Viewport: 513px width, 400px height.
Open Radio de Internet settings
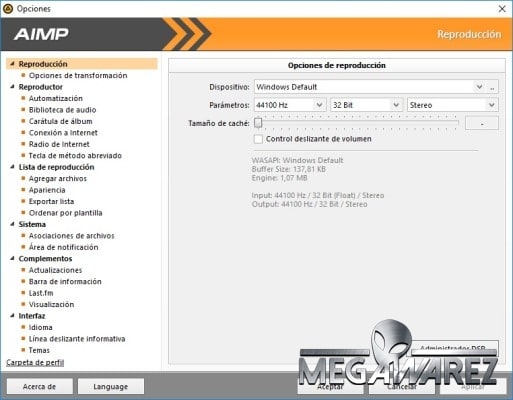point(59,144)
